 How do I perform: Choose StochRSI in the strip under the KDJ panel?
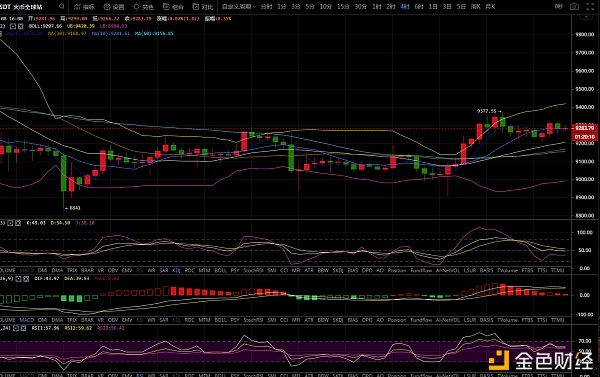pyautogui.click(x=253, y=270)
